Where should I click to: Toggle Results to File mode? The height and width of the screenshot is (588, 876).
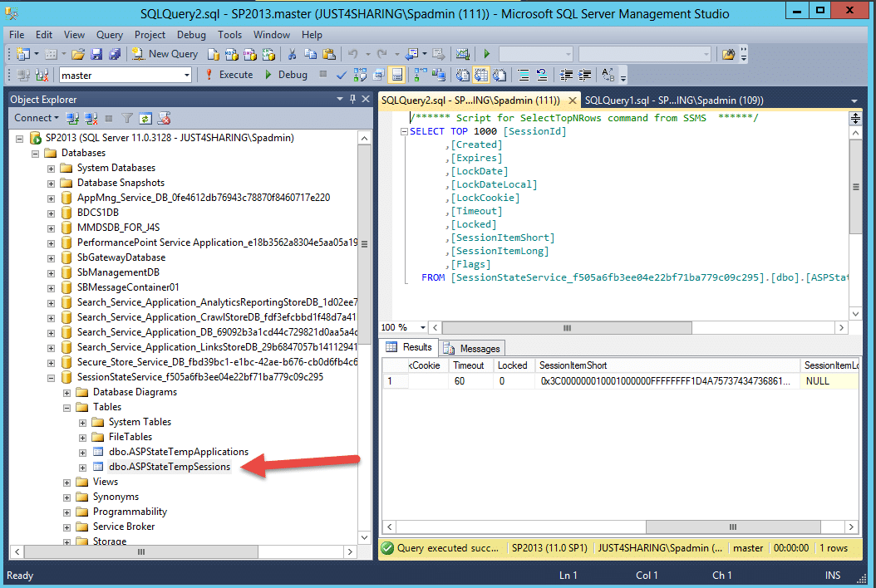click(500, 75)
